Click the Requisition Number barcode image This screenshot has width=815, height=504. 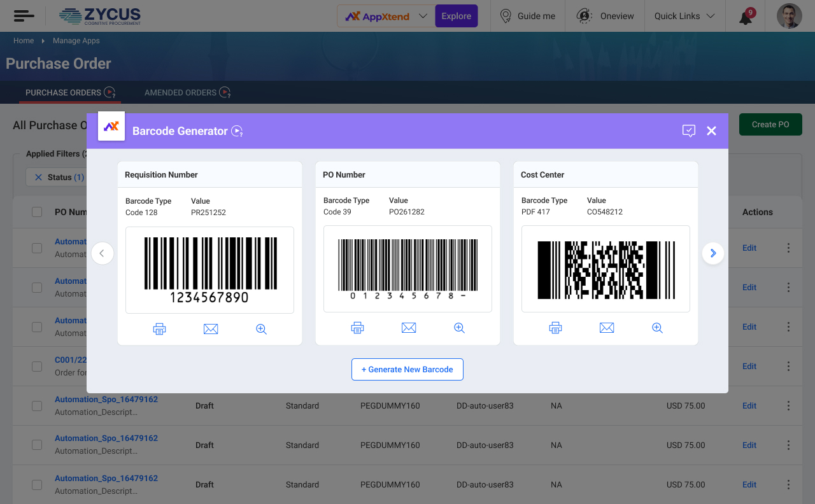(x=209, y=270)
